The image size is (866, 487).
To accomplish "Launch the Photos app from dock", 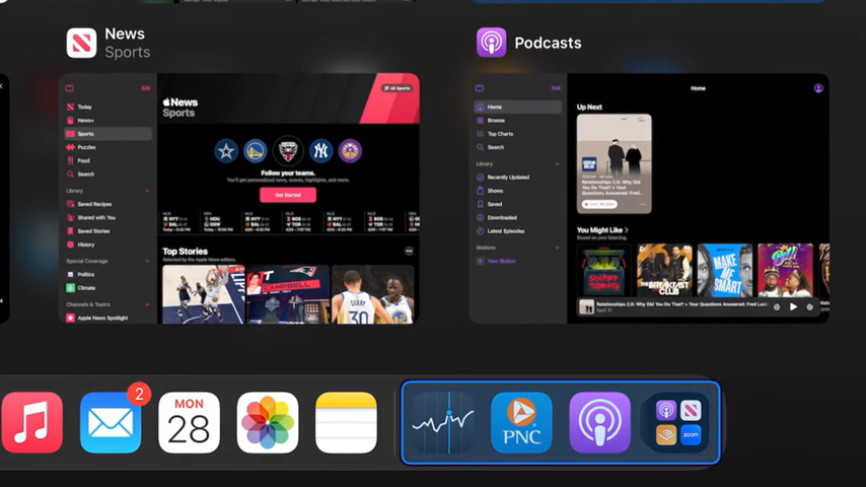I will pyautogui.click(x=267, y=422).
